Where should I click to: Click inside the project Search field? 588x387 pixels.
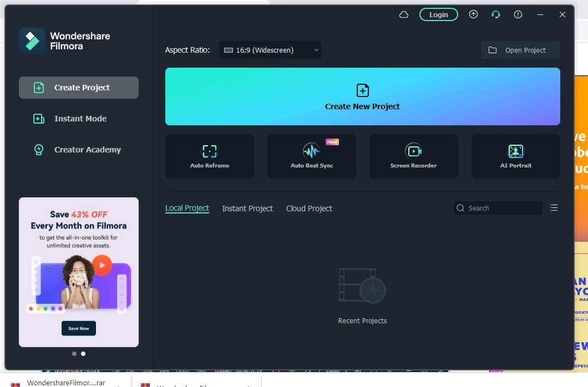498,207
